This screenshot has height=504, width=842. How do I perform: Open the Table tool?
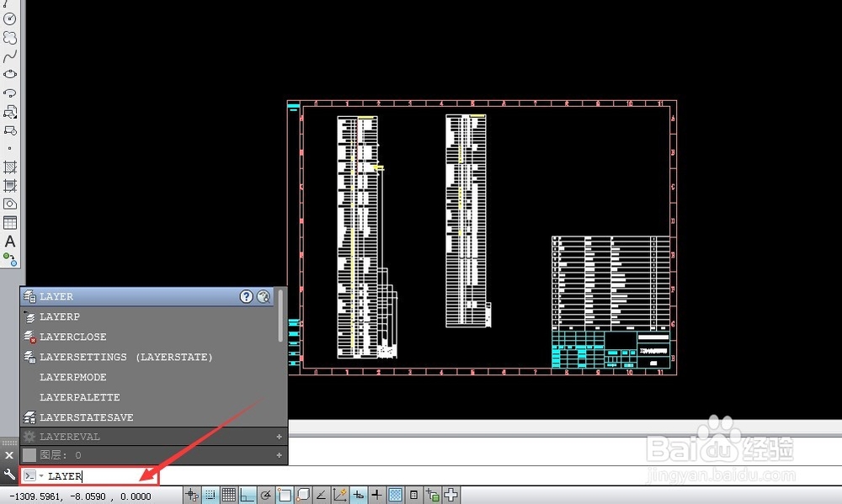(x=9, y=223)
